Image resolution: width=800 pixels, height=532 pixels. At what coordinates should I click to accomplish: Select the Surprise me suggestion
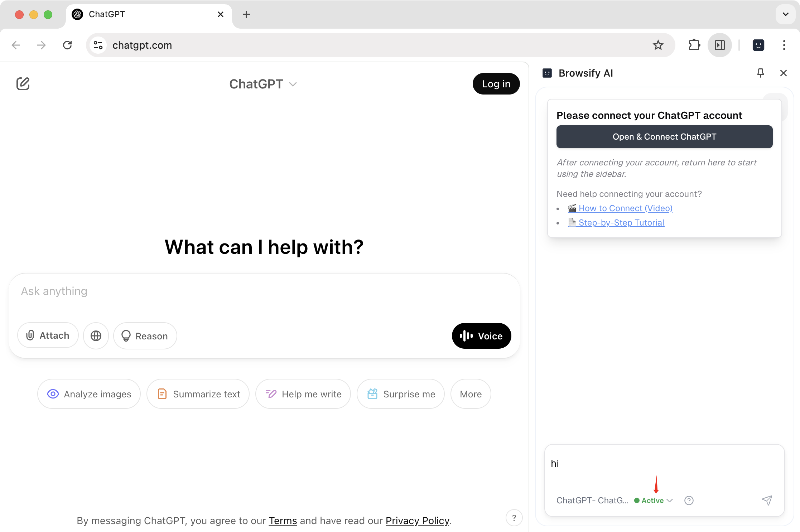pyautogui.click(x=401, y=394)
